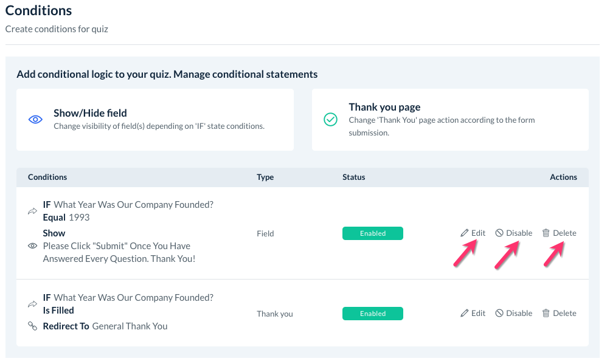Image resolution: width=607 pixels, height=364 pixels.
Task: Click the share arrow icon beside the first IF condition
Action: (x=32, y=211)
